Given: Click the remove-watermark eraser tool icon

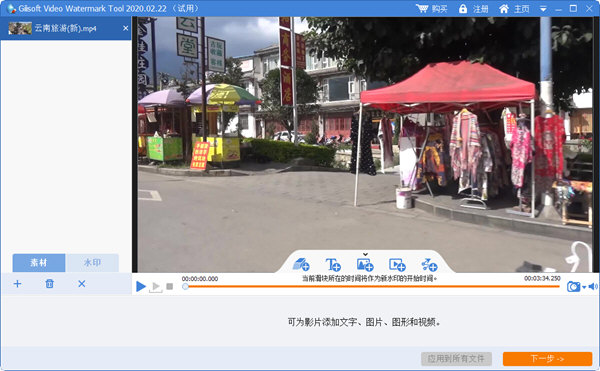Looking at the screenshot, I should (301, 264).
